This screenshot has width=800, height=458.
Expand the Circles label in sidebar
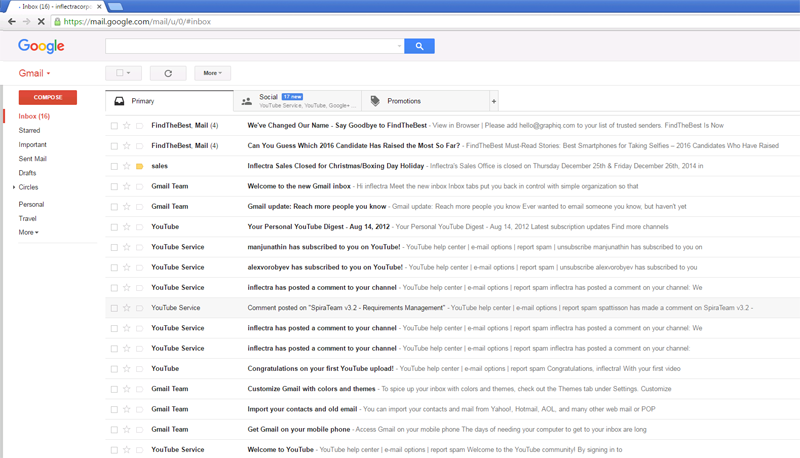pos(14,187)
